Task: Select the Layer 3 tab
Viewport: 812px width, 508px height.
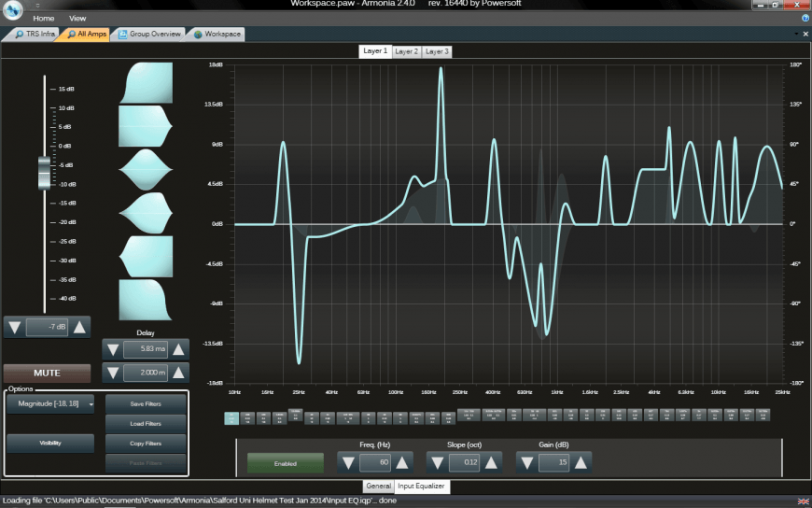Action: (437, 51)
